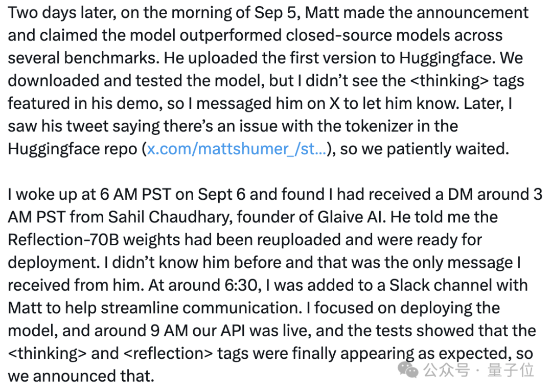The height and width of the screenshot is (392, 552).
Task: Open the x.com/mattshumer_ tweet link
Action: tap(237, 149)
